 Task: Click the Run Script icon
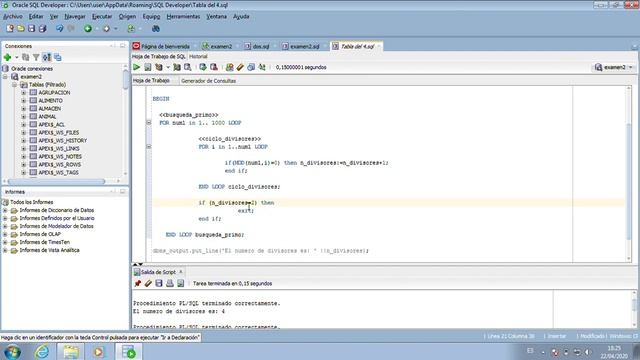tap(148, 67)
